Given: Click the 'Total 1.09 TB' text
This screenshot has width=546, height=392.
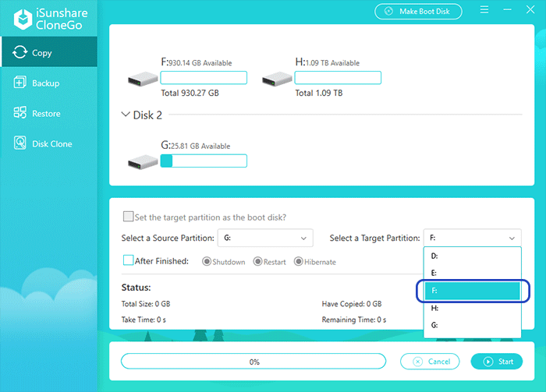Looking at the screenshot, I should click(x=318, y=93).
